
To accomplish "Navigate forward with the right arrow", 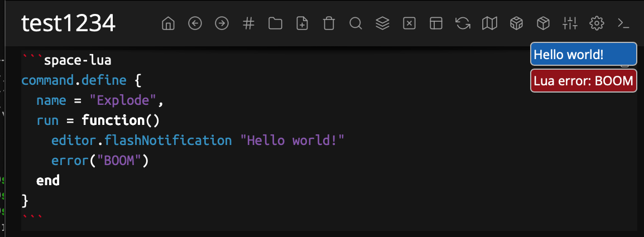I will [x=222, y=23].
